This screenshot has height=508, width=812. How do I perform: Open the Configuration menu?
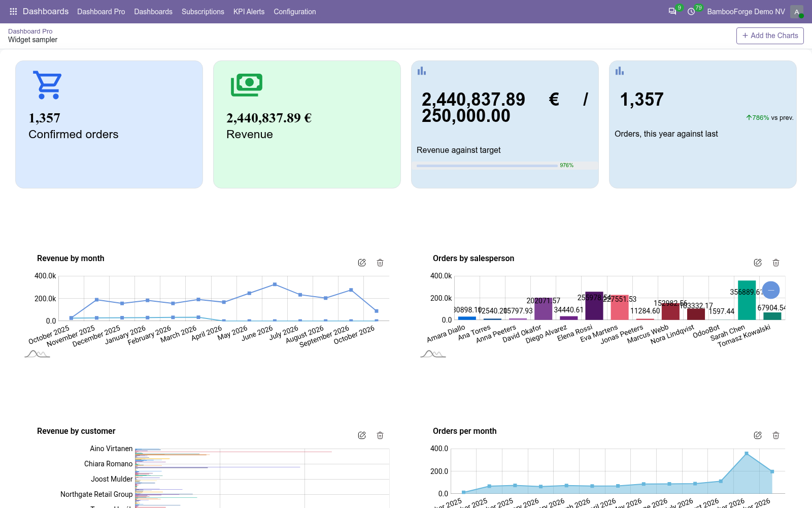pyautogui.click(x=295, y=12)
